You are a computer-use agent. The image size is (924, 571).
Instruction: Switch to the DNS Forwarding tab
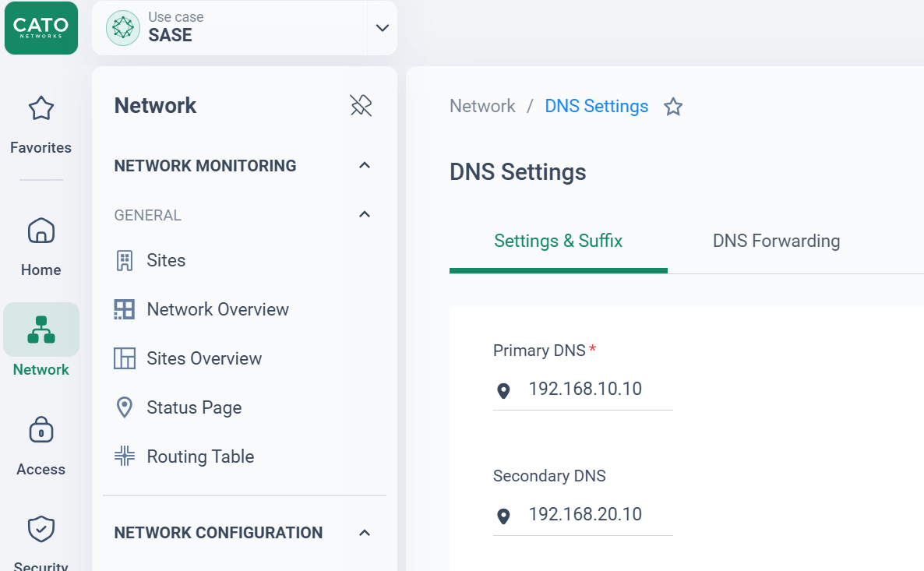[x=776, y=241]
